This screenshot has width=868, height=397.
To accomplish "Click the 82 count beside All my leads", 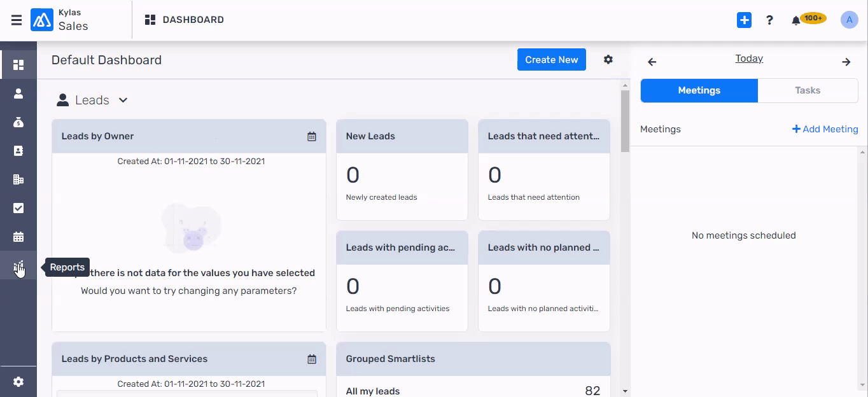I will coord(592,391).
